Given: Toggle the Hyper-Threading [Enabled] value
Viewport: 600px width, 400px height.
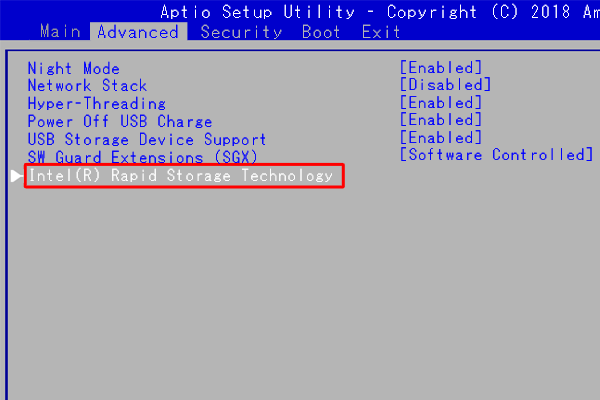Looking at the screenshot, I should coord(440,104).
